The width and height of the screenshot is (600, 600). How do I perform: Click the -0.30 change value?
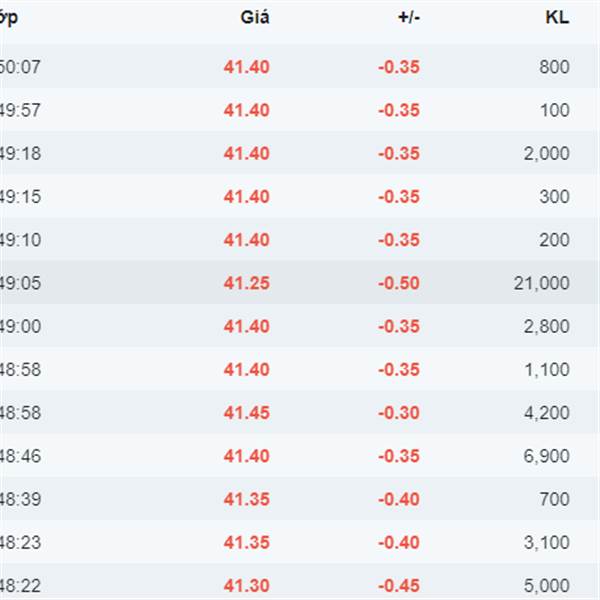tap(399, 413)
